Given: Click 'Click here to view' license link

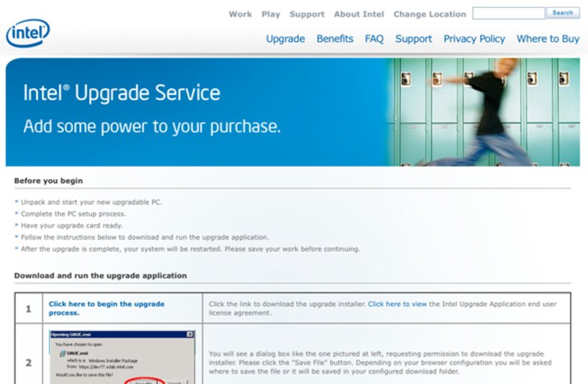Looking at the screenshot, I should 397,304.
